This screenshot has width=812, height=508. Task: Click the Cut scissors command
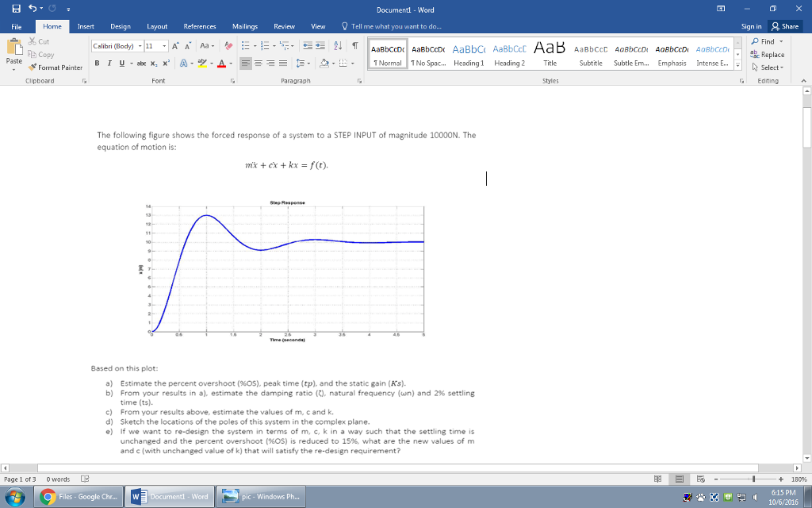tap(38, 41)
